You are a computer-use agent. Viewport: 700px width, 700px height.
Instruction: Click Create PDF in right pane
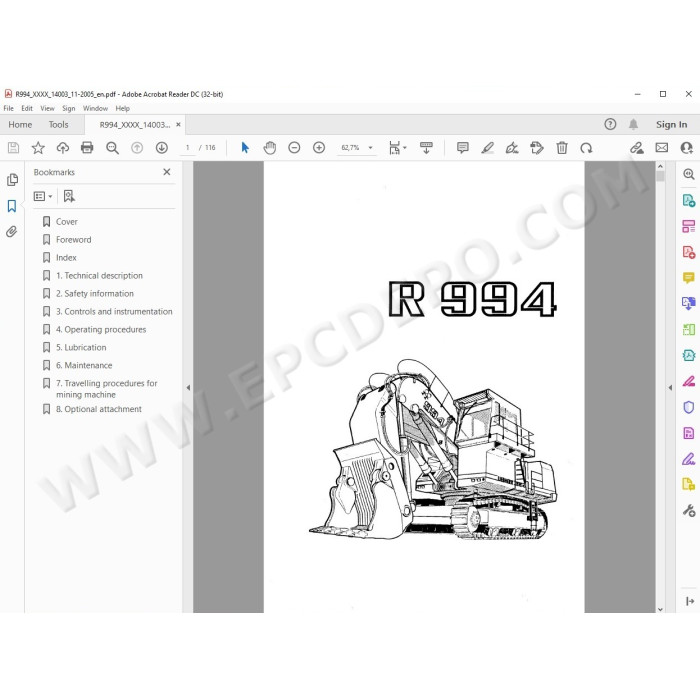(x=688, y=252)
